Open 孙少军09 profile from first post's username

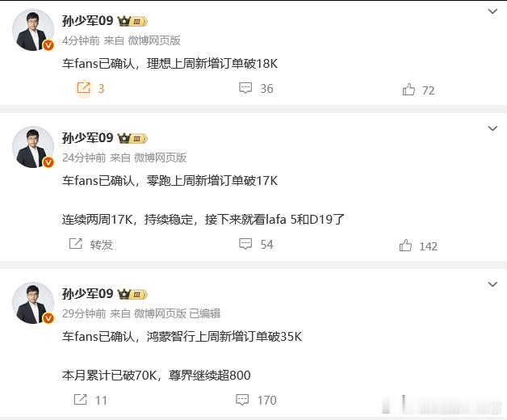[x=87, y=21]
